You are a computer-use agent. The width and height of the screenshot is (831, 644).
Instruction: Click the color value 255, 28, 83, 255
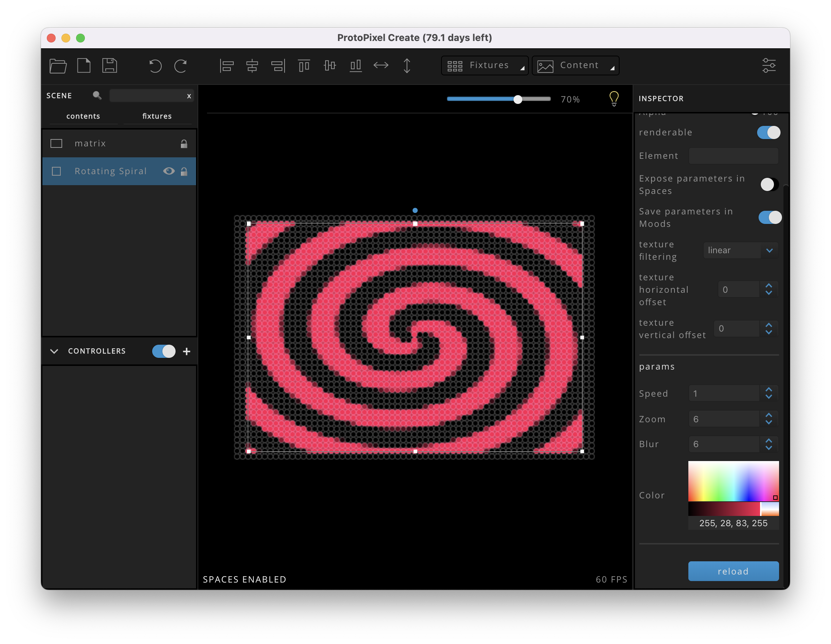[x=733, y=523]
